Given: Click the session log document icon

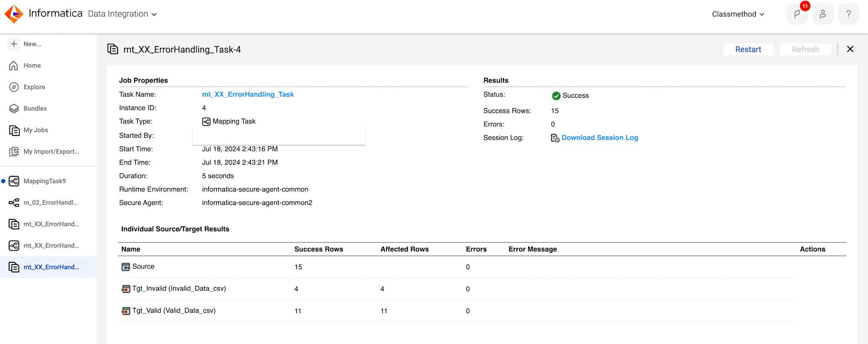Looking at the screenshot, I should [x=555, y=138].
